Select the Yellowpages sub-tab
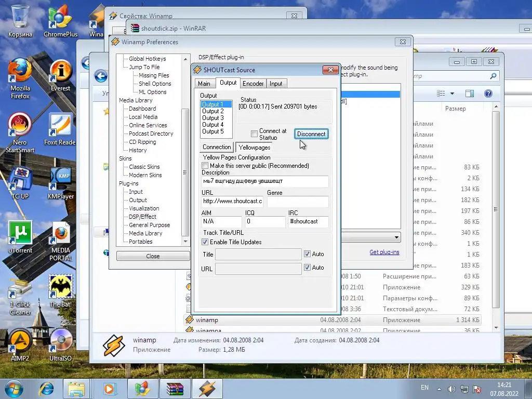The width and height of the screenshot is (532, 399). 255,147
